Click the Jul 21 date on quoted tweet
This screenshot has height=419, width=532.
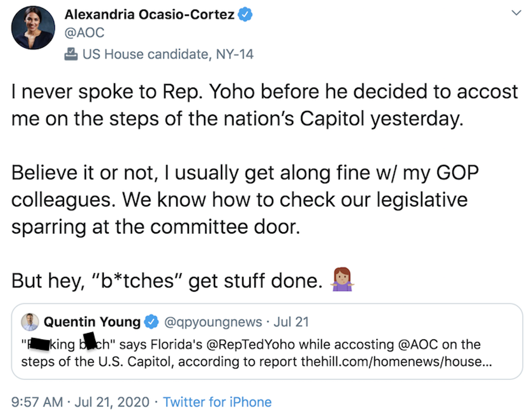291,322
